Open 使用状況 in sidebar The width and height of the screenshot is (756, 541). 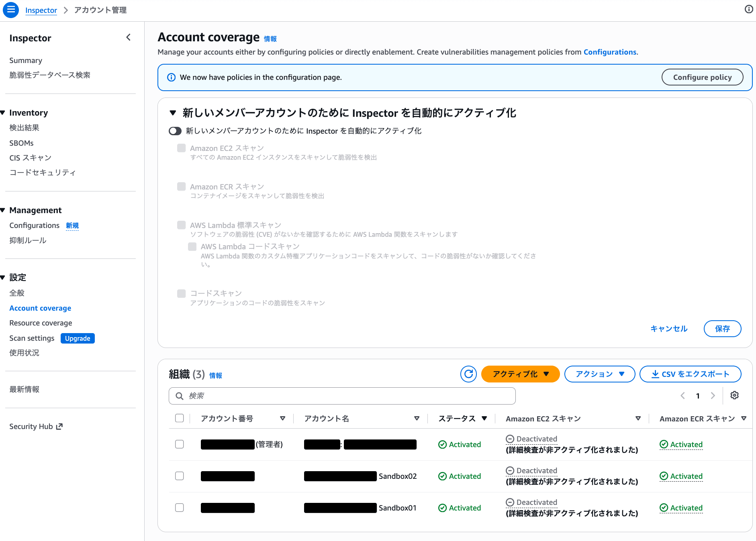point(25,353)
